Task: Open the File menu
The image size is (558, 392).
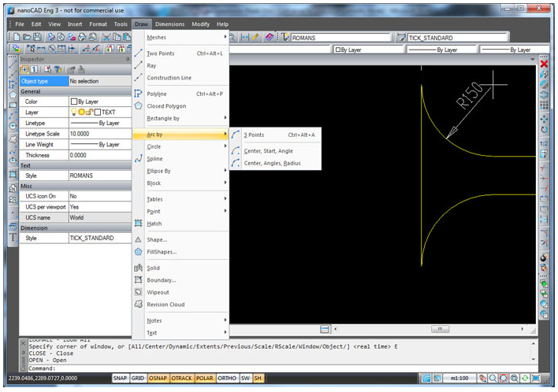Action: tap(20, 24)
